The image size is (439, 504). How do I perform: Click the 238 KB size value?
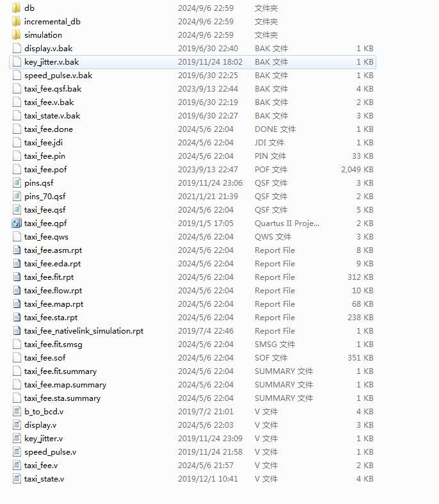(360, 317)
